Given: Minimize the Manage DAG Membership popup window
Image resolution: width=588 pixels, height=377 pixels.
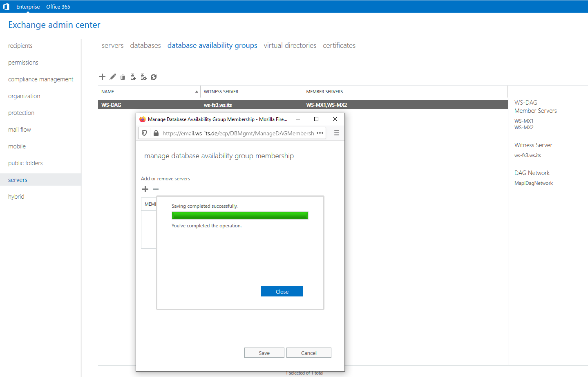Looking at the screenshot, I should pyautogui.click(x=298, y=119).
